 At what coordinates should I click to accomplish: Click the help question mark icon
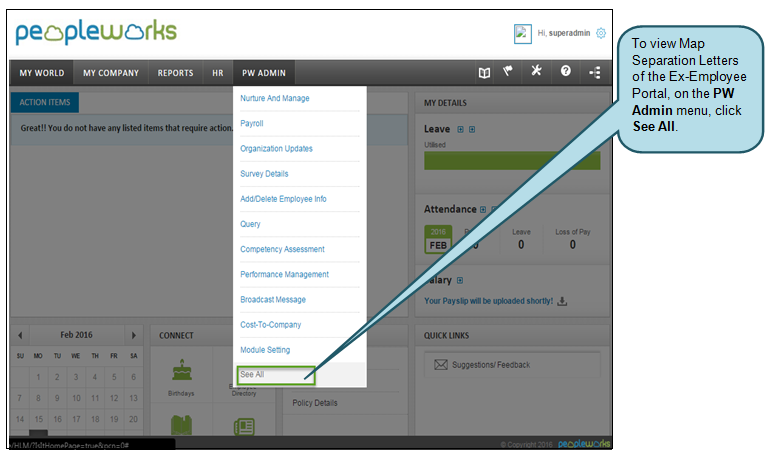point(566,72)
